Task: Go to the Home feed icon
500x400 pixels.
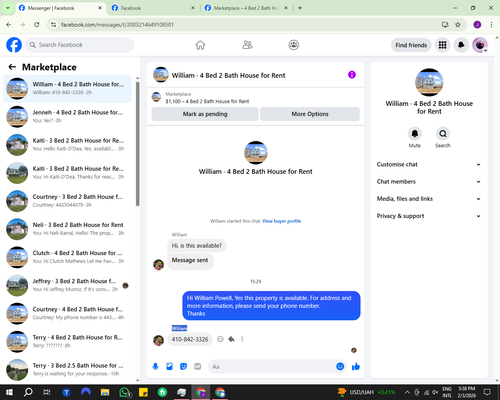Action: tap(200, 45)
